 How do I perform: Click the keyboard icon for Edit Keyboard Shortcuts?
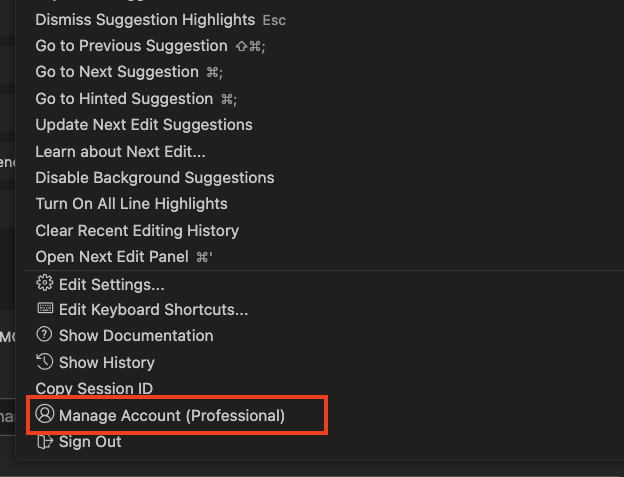click(x=45, y=308)
